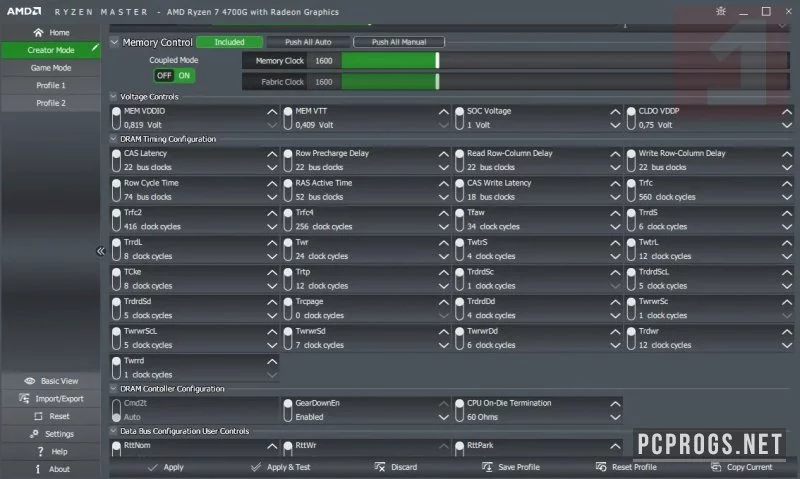
Task: Collapse DRAM Timing Configuration section
Action: coord(113,138)
